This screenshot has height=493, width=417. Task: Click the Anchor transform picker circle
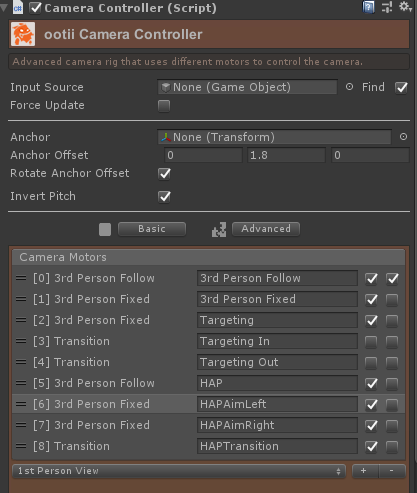click(403, 137)
